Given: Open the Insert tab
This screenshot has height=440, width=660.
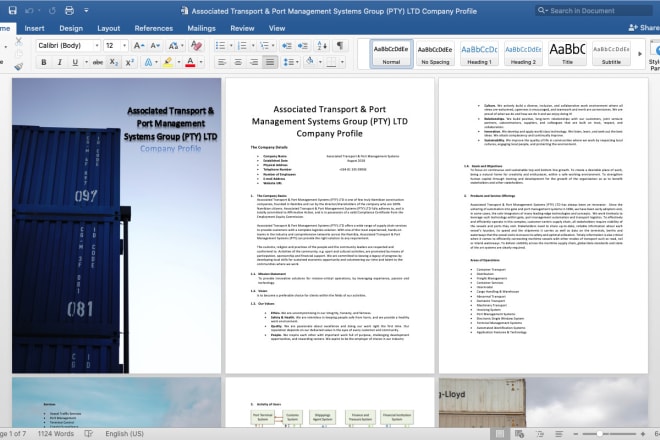Looking at the screenshot, I should 35,28.
